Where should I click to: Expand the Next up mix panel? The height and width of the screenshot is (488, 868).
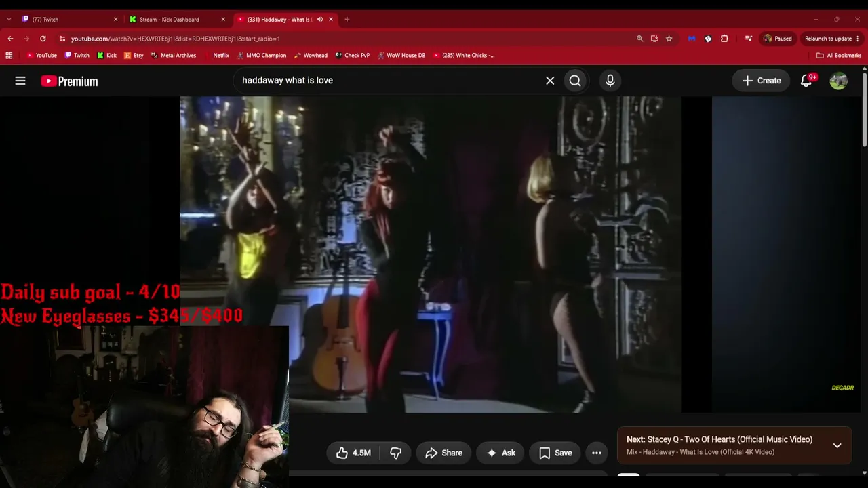pos(837,445)
